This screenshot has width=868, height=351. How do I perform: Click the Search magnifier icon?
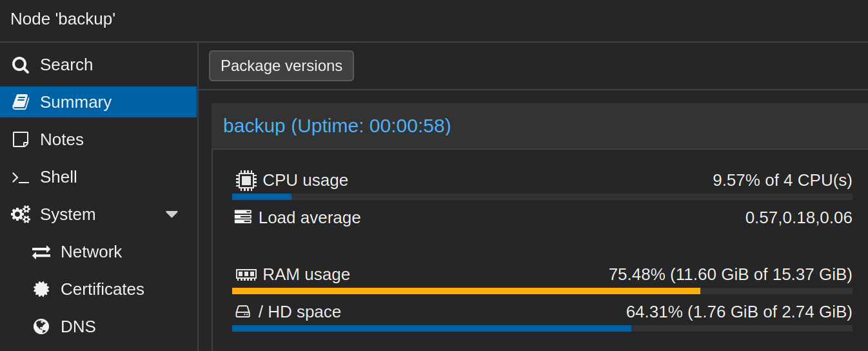(21, 65)
